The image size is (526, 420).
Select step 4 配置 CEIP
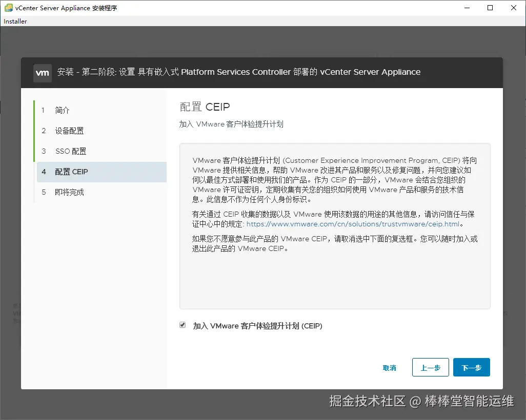pyautogui.click(x=102, y=172)
